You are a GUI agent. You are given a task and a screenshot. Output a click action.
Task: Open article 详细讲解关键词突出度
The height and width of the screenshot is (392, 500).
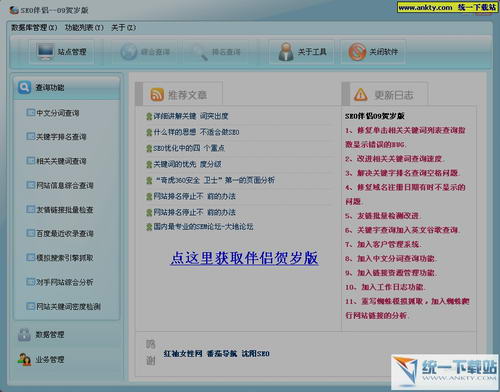click(x=191, y=116)
